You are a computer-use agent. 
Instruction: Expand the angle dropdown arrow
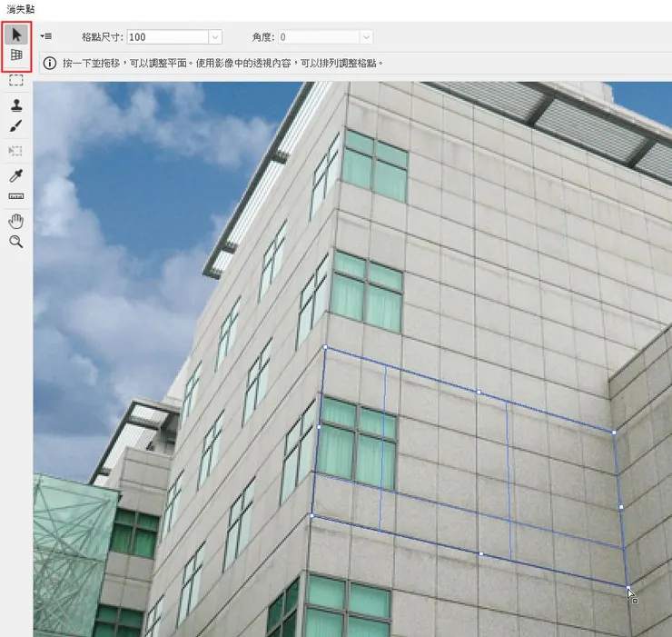pos(367,37)
